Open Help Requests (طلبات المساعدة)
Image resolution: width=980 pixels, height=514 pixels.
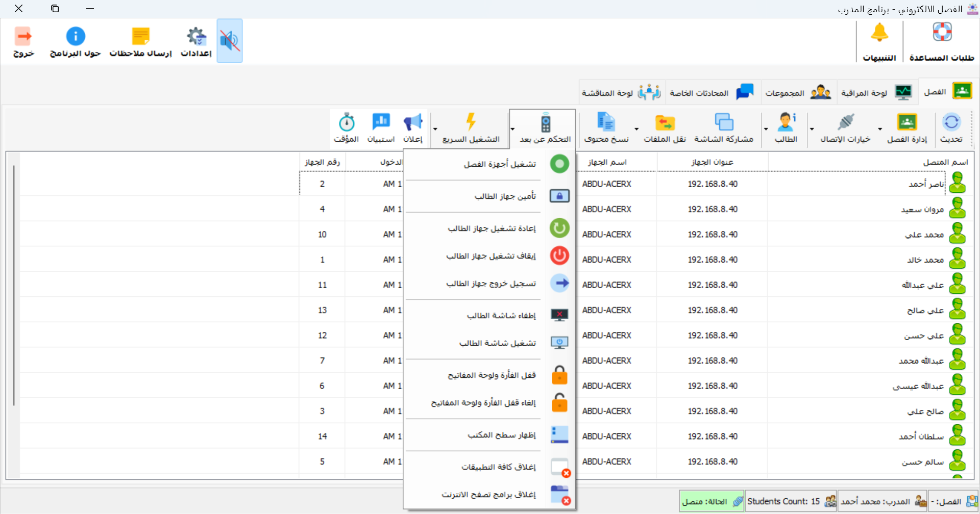click(x=942, y=33)
